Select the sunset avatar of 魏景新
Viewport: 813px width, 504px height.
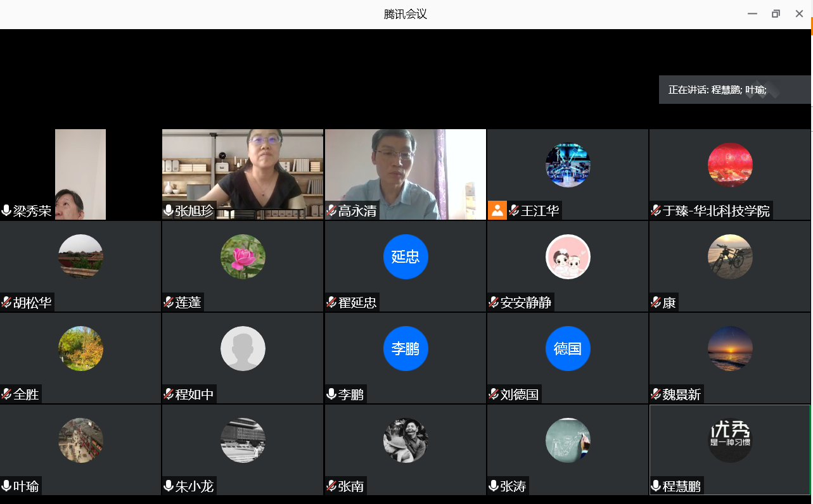point(730,348)
